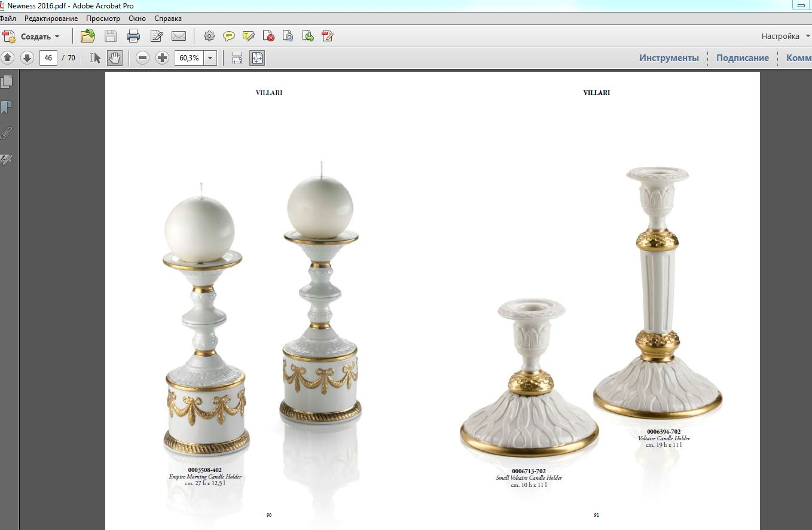Screen dimensions: 812x530
Task: Open a file with the folder icon
Action: 88,36
